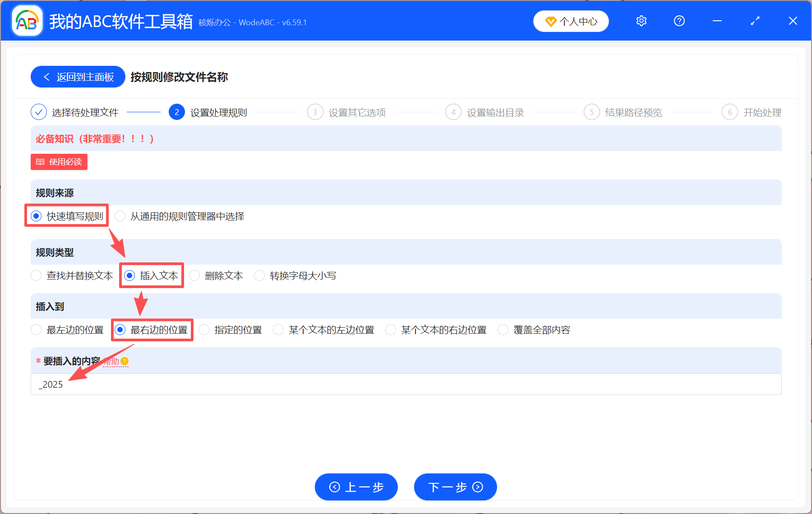Choose 指定的位置 insertion point
Viewport: 812px width, 514px height.
pyautogui.click(x=204, y=330)
